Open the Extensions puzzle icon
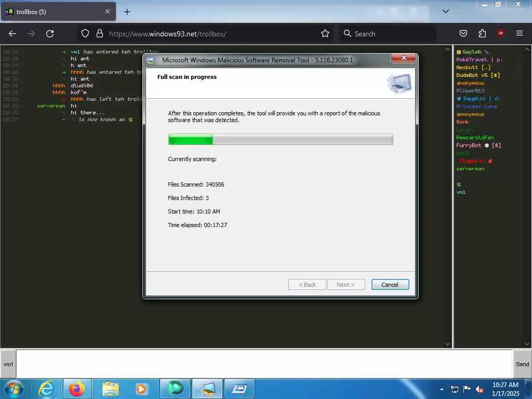 482,33
